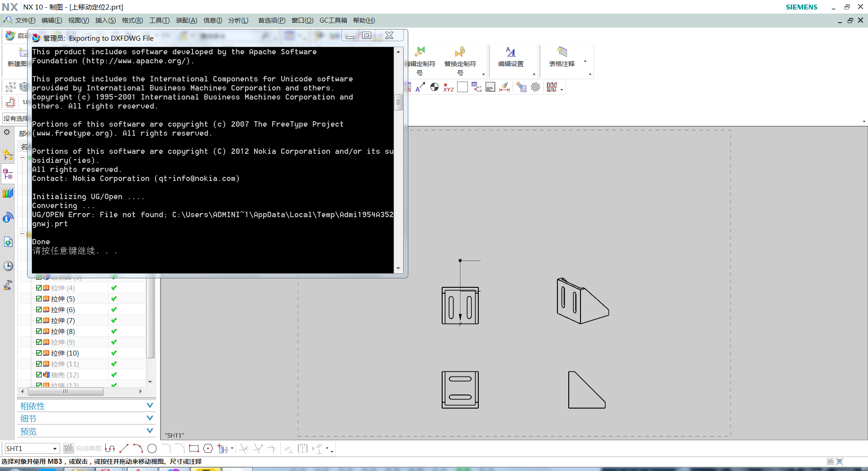Select the text note box tool
Viewport: 868px width, 471px height.
(491, 87)
